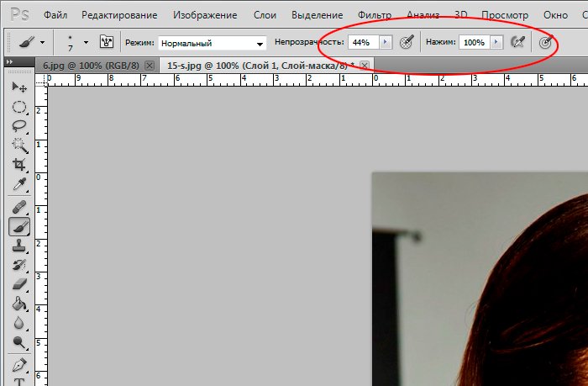The height and width of the screenshot is (386, 588).
Task: Select the Eraser tool
Action: tap(19, 285)
